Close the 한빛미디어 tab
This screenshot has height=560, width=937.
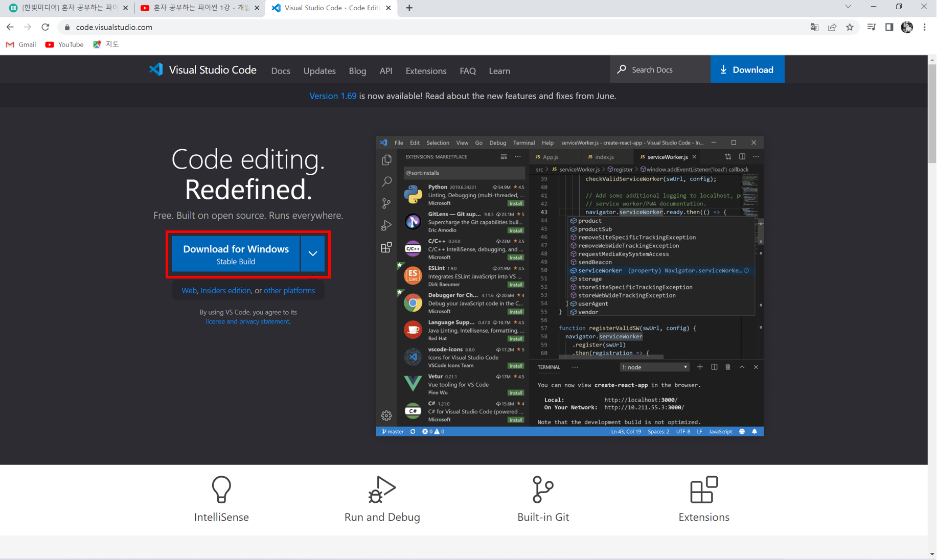tap(125, 8)
